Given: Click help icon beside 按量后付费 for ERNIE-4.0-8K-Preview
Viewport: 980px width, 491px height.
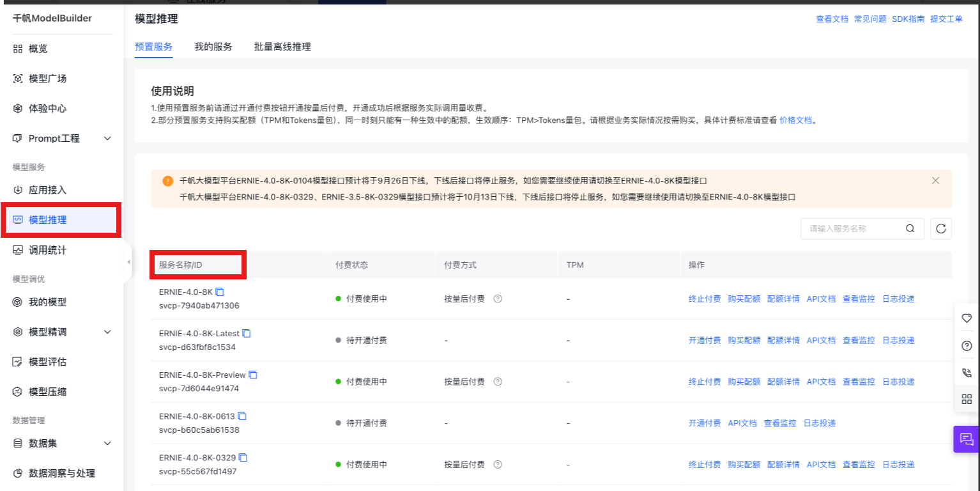Looking at the screenshot, I should (x=498, y=382).
